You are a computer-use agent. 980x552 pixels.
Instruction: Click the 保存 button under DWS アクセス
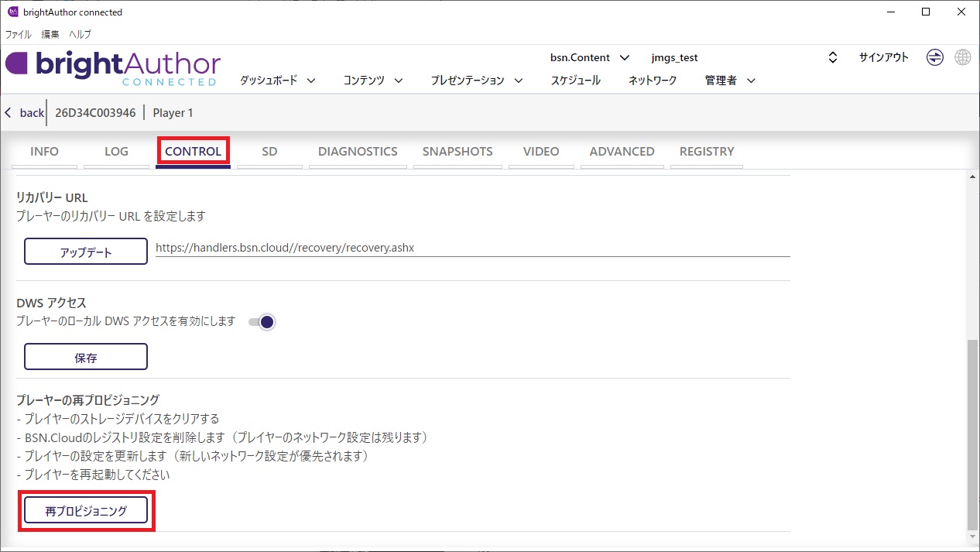pos(86,357)
